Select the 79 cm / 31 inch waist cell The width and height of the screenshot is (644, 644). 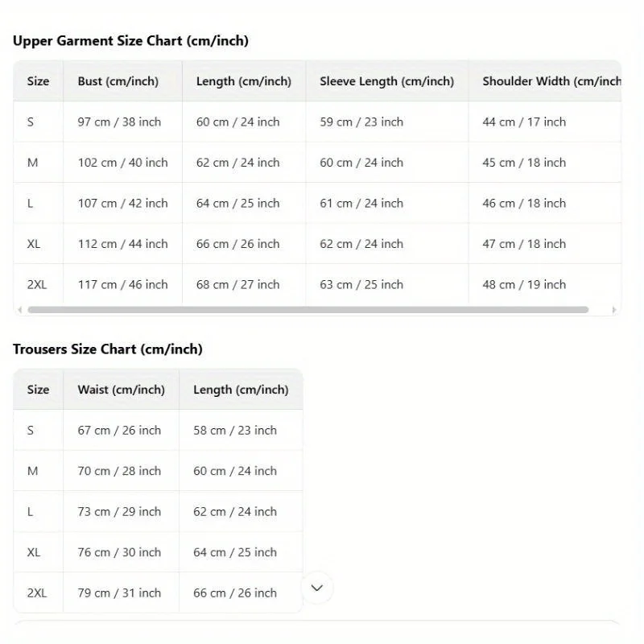pos(119,593)
